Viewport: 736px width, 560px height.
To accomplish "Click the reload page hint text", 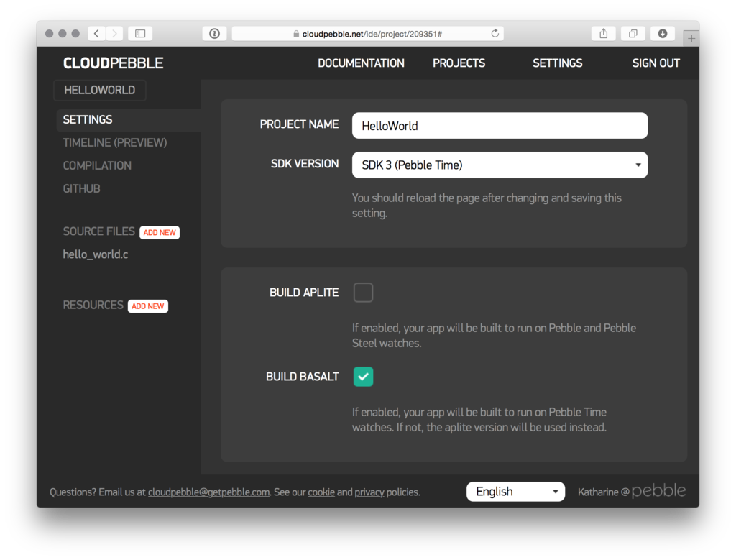I will point(487,205).
